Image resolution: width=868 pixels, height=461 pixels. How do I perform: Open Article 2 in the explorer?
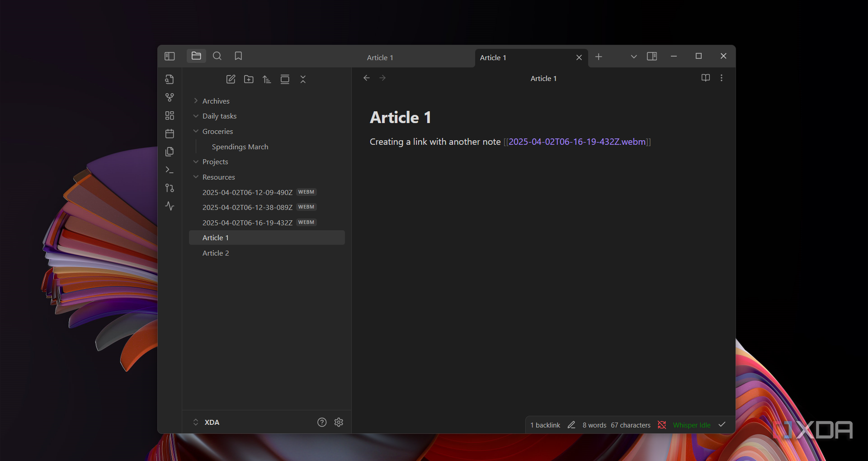pos(267,253)
